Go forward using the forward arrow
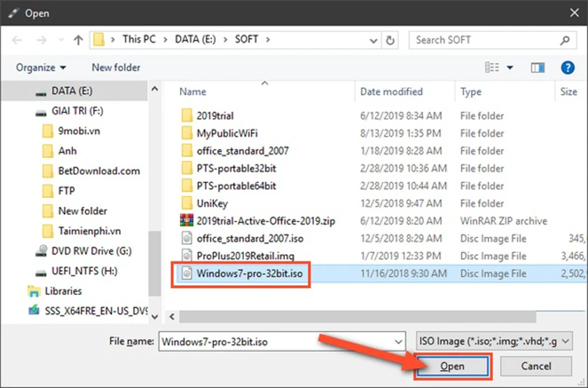 point(41,40)
